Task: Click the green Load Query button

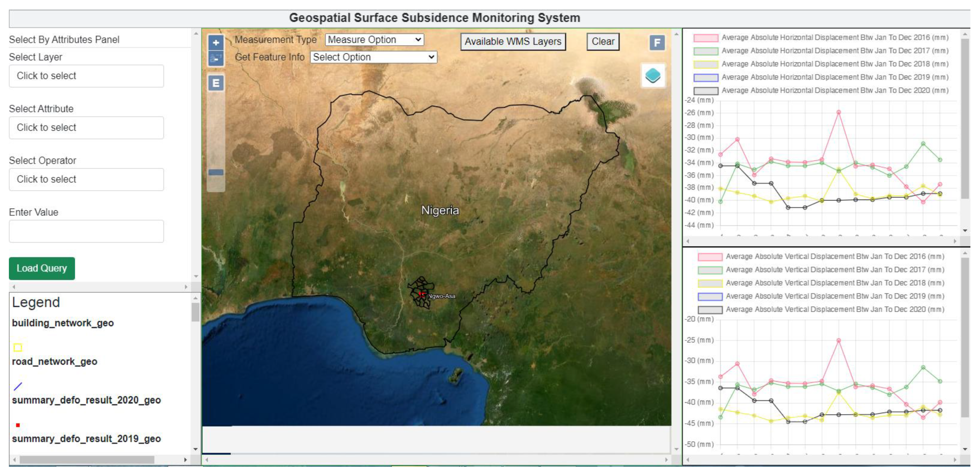Action: tap(42, 268)
